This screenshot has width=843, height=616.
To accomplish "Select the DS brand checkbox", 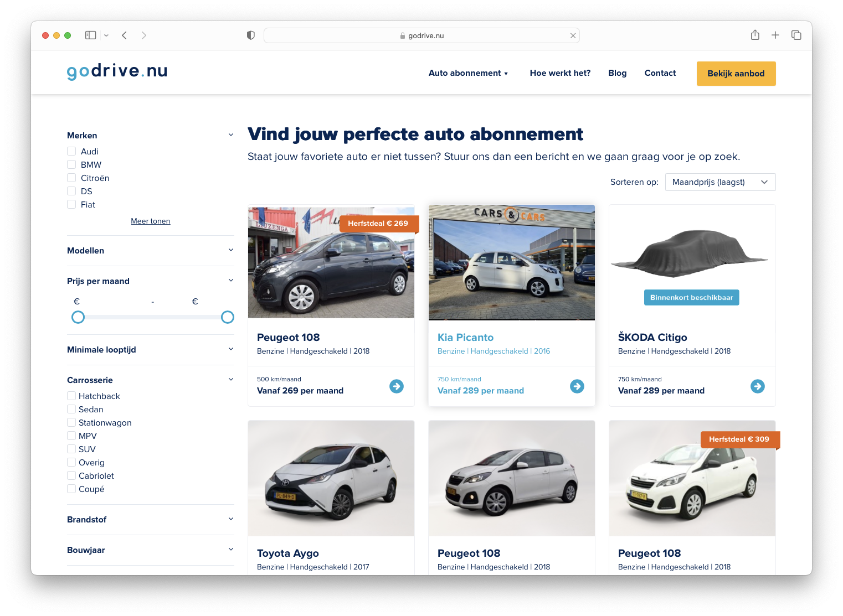I will click(71, 191).
